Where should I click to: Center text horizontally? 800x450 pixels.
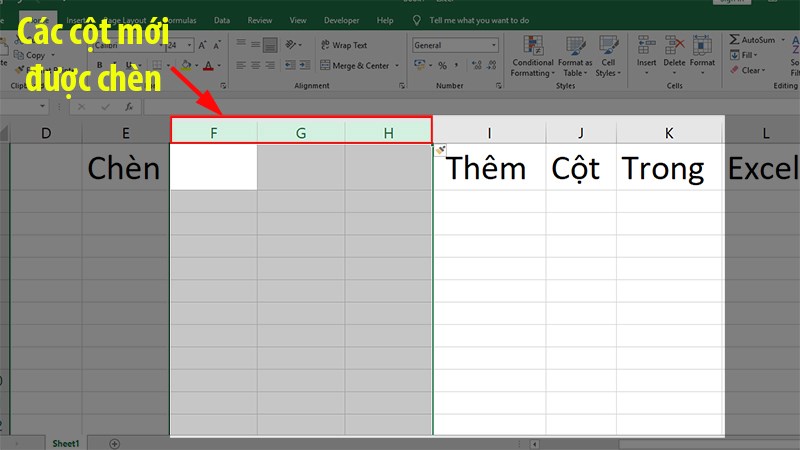click(255, 65)
